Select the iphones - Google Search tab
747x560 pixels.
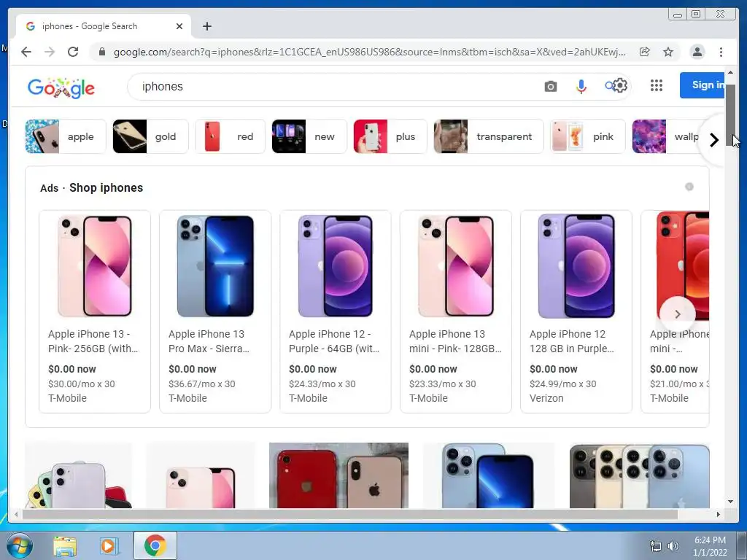pyautogui.click(x=104, y=26)
